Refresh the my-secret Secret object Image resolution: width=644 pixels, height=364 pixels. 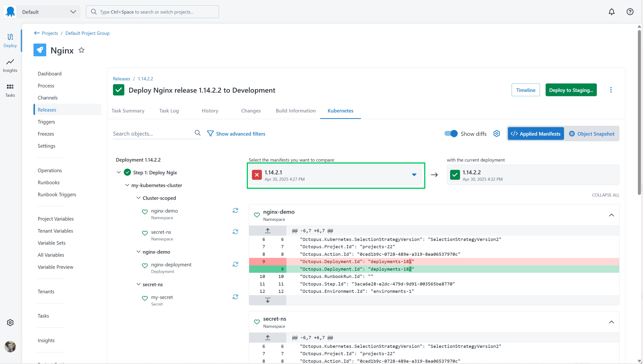coord(235,297)
